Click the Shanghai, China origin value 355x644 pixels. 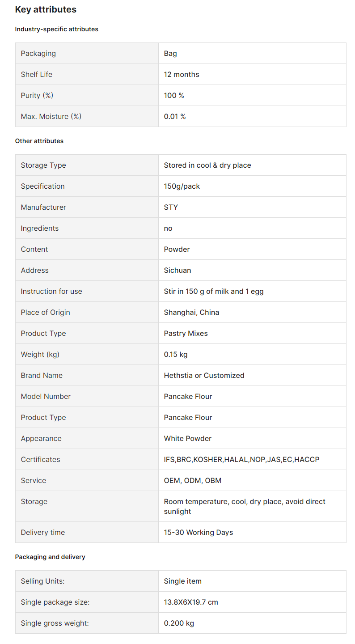[x=191, y=312]
